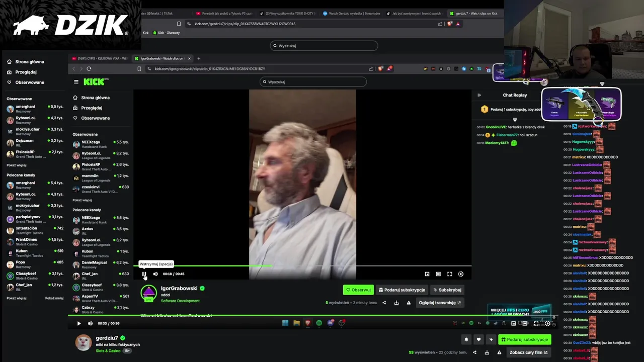Open Zobacz cały film button

coord(528,352)
